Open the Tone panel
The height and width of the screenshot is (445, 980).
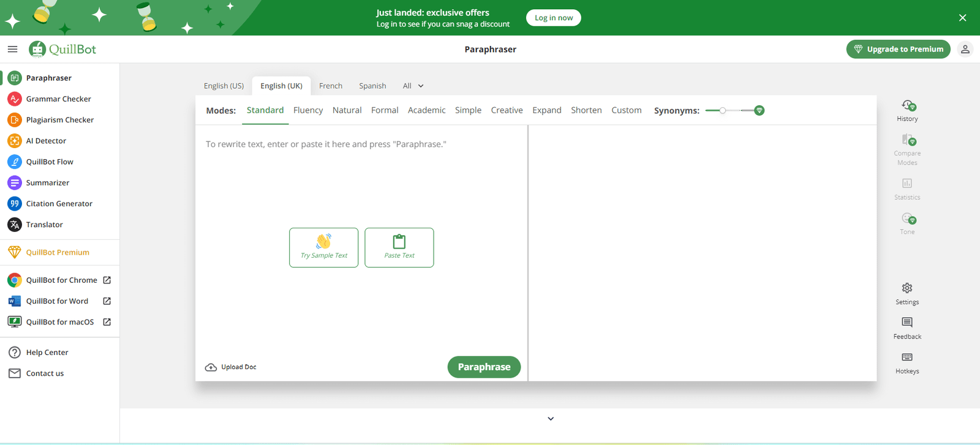point(907,223)
